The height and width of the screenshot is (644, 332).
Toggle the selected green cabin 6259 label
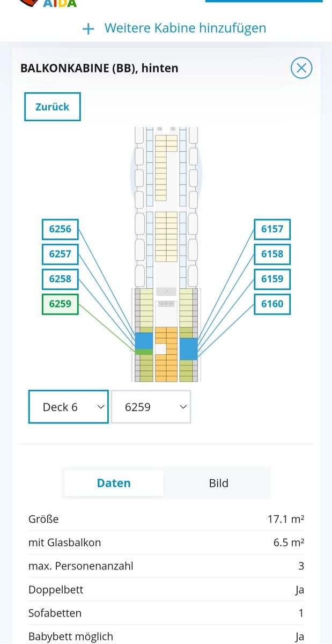(60, 304)
